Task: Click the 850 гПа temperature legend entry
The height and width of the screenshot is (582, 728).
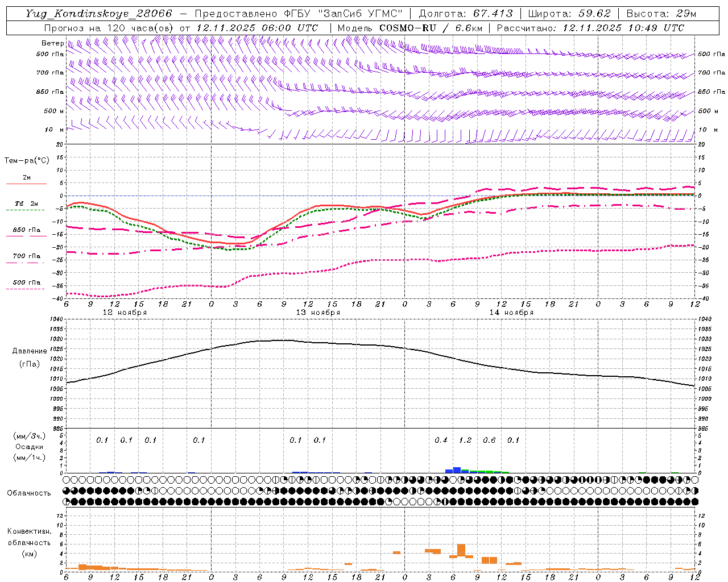Action: coord(26,230)
